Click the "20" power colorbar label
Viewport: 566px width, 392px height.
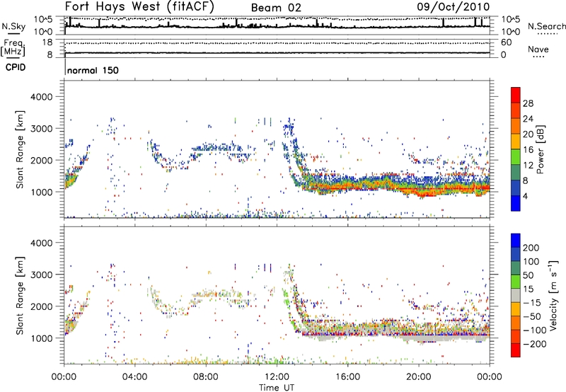coord(528,134)
